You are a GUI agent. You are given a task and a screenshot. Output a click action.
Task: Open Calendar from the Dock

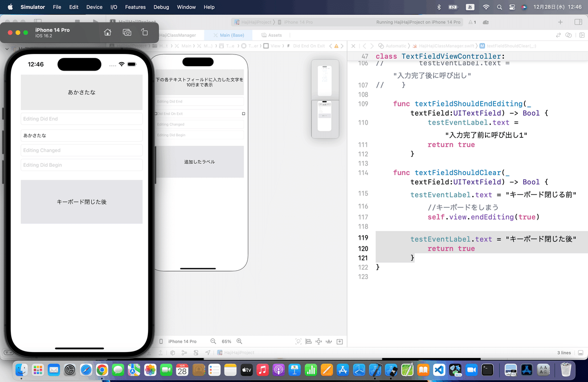tap(182, 370)
